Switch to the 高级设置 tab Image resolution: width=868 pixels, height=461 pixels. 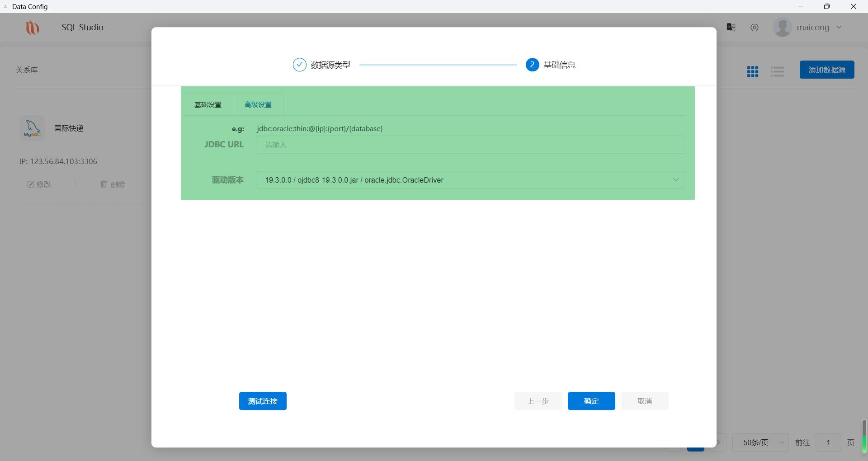click(258, 104)
